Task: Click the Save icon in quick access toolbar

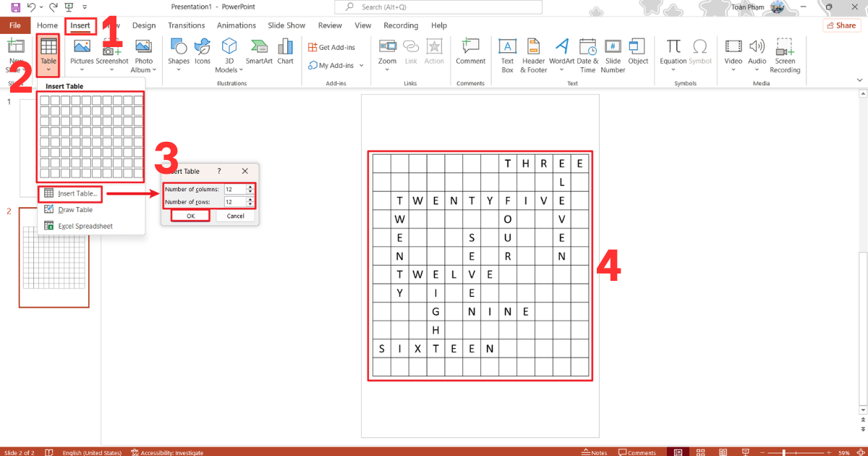Action: pyautogui.click(x=16, y=7)
